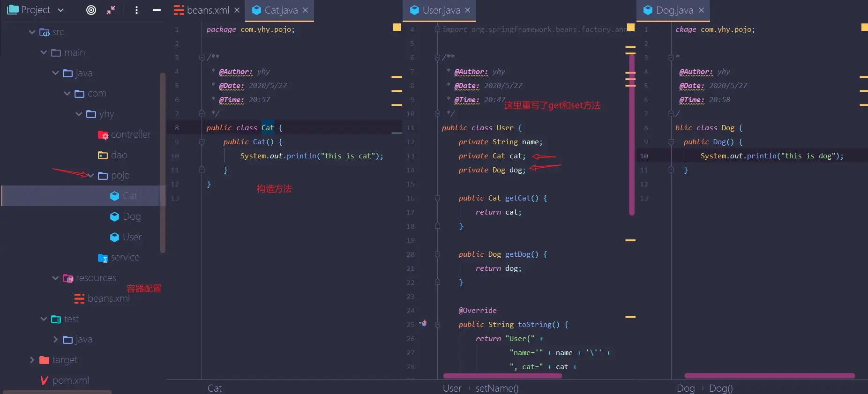
Task: Fold the getCat() method in User.java
Action: [x=437, y=198]
